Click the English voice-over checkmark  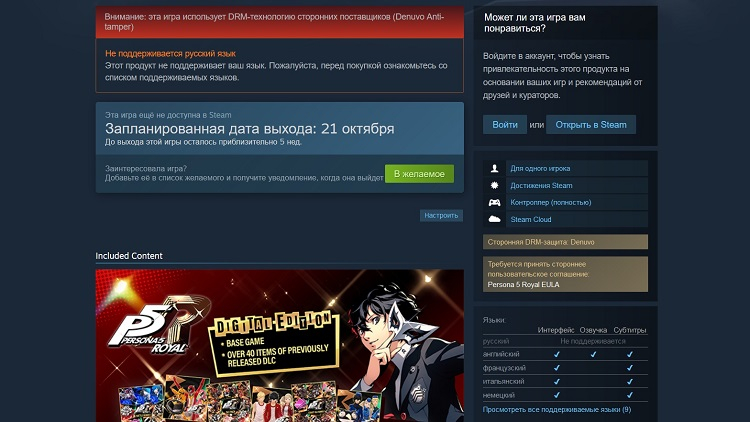click(x=593, y=355)
